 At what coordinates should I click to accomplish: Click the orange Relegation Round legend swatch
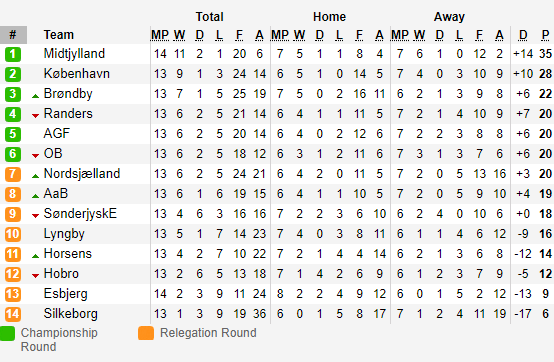coord(146,333)
